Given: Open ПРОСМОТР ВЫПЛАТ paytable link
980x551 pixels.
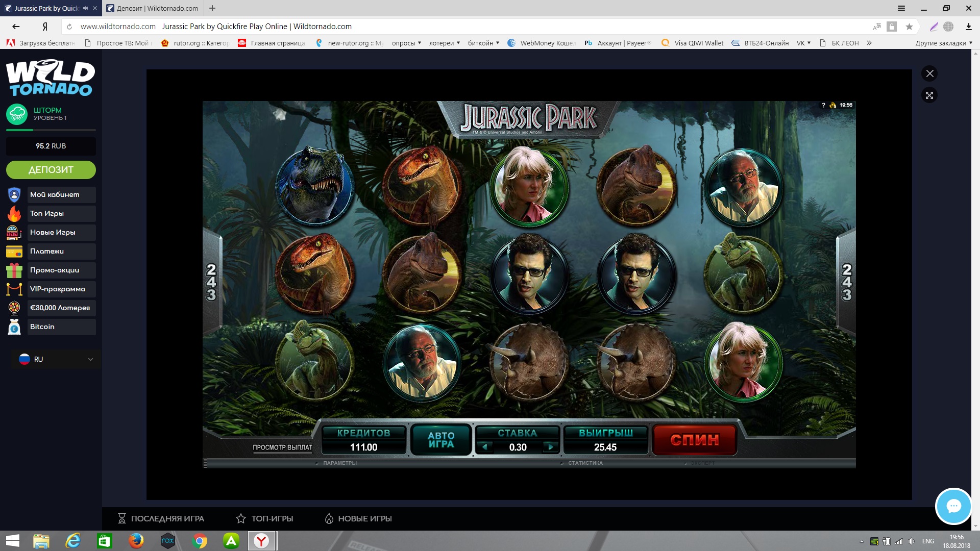Looking at the screenshot, I should click(x=282, y=447).
